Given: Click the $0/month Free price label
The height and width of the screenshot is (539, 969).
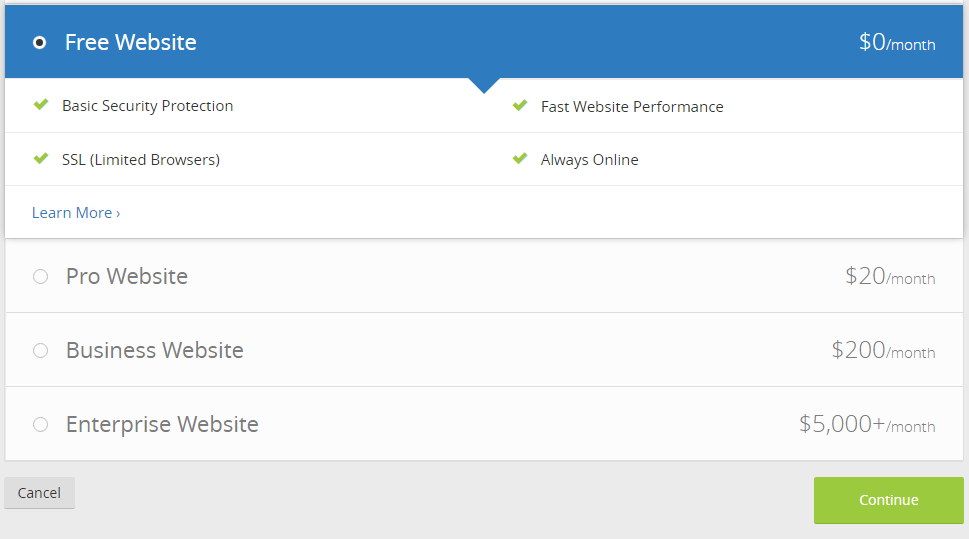Looking at the screenshot, I should pos(897,43).
